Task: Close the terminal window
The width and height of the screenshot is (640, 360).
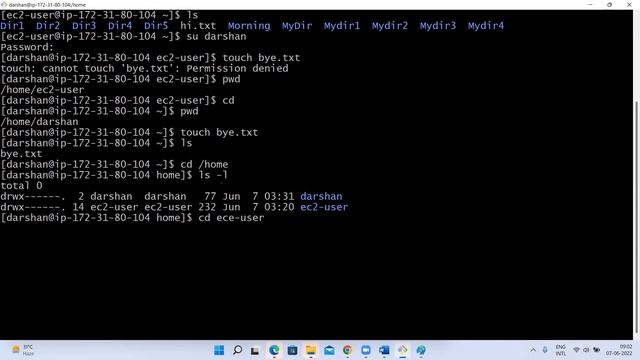Action: [x=629, y=4]
